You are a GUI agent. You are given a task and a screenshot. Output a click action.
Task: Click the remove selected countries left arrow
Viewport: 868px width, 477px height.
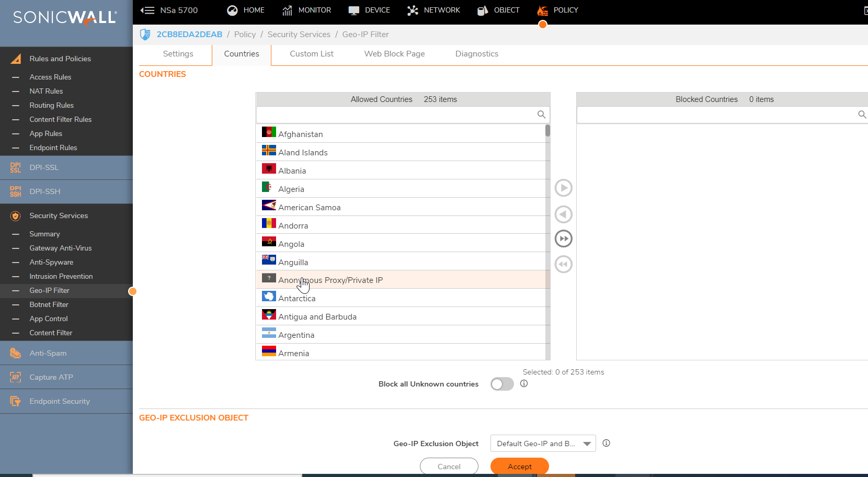tap(563, 214)
